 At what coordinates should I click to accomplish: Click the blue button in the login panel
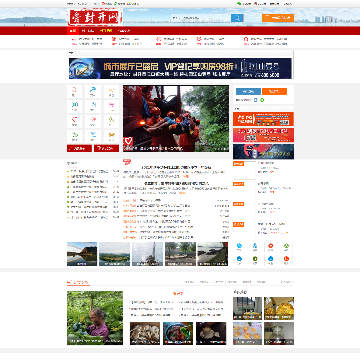point(248,91)
